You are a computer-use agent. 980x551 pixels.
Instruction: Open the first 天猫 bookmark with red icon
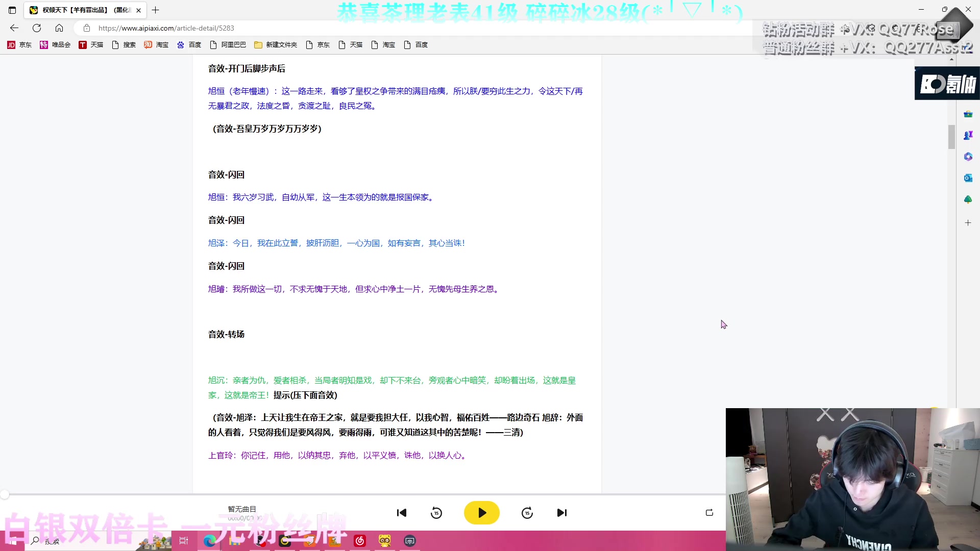(x=91, y=45)
